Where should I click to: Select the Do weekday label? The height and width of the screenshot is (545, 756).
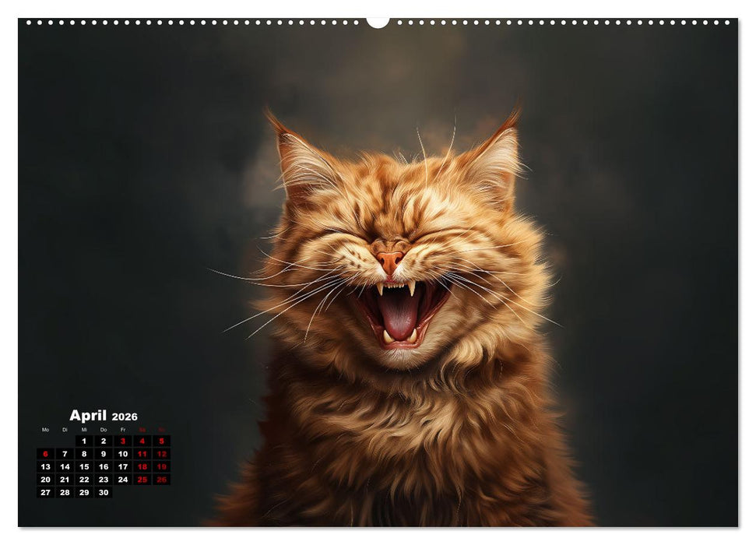tap(104, 430)
